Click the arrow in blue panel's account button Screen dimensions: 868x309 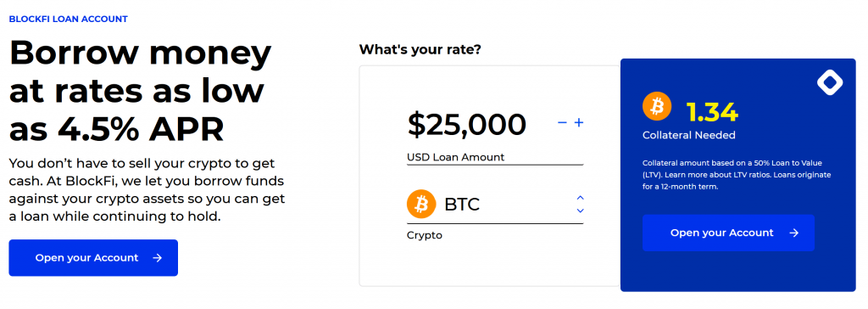click(x=793, y=233)
